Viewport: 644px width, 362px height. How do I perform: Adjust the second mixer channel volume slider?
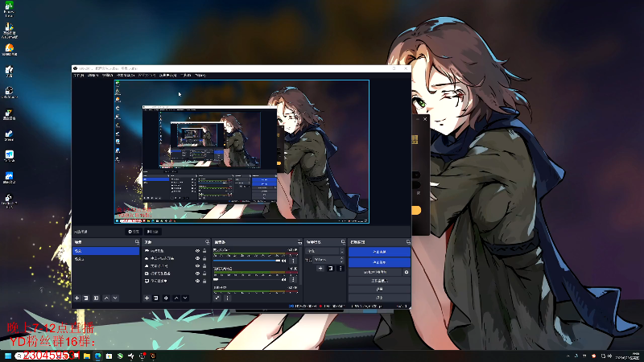[246, 279]
